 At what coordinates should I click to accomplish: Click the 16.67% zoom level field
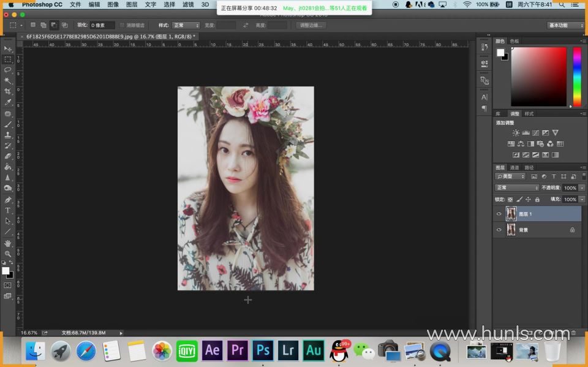point(29,333)
